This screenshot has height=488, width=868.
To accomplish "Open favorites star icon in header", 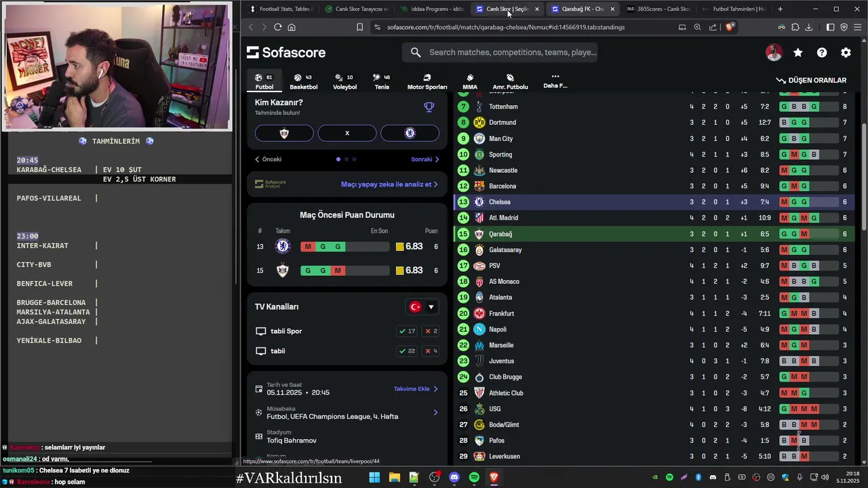I will click(798, 52).
